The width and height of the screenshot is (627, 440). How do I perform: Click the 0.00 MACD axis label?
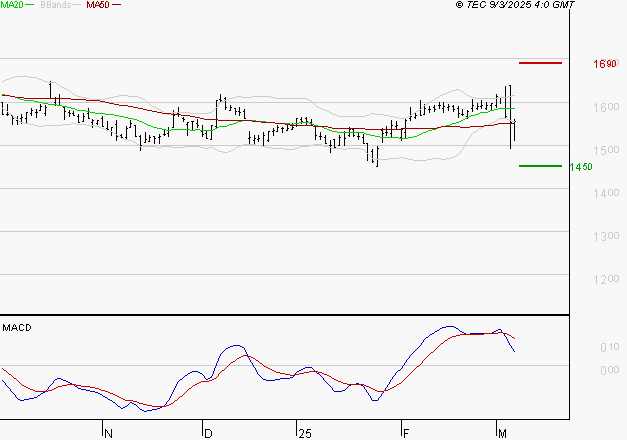(x=608, y=371)
